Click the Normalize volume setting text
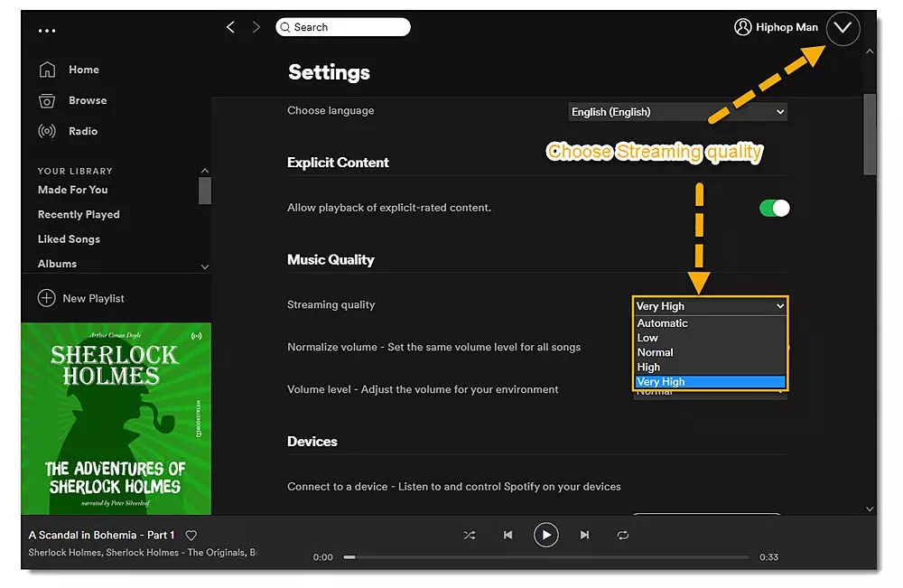Image resolution: width=903 pixels, height=588 pixels. 434,347
